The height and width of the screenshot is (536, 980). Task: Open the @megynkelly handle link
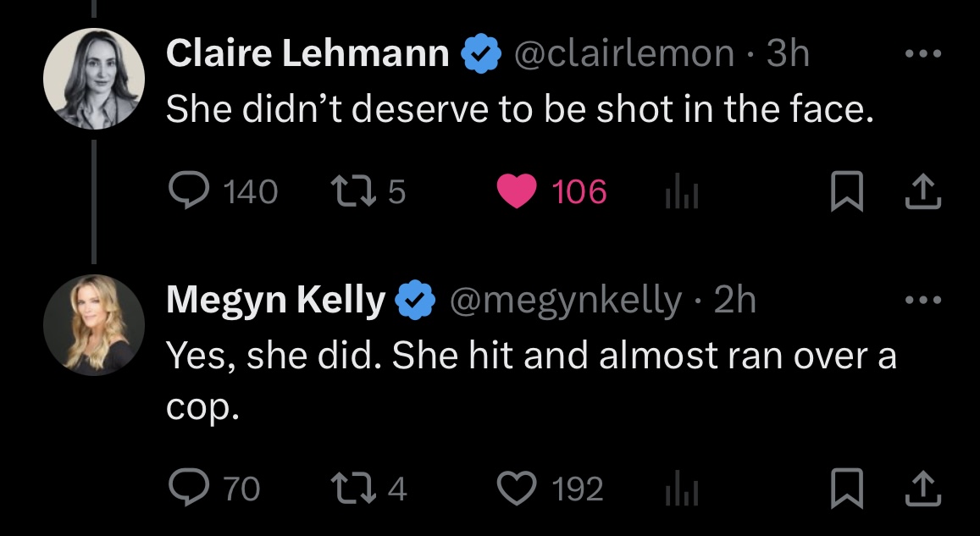565,300
